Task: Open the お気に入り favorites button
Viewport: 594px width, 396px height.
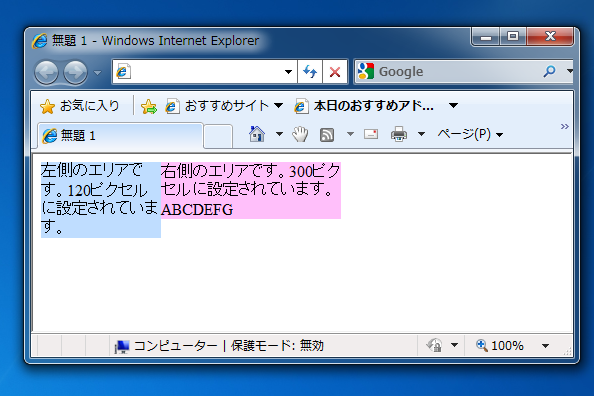Action: 80,106
